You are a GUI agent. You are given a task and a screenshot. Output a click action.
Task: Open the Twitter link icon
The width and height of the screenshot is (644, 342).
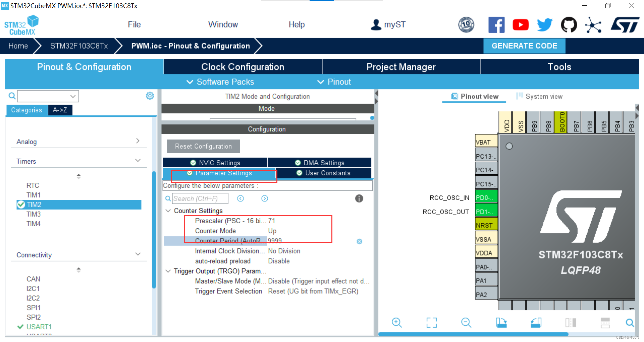tap(545, 25)
